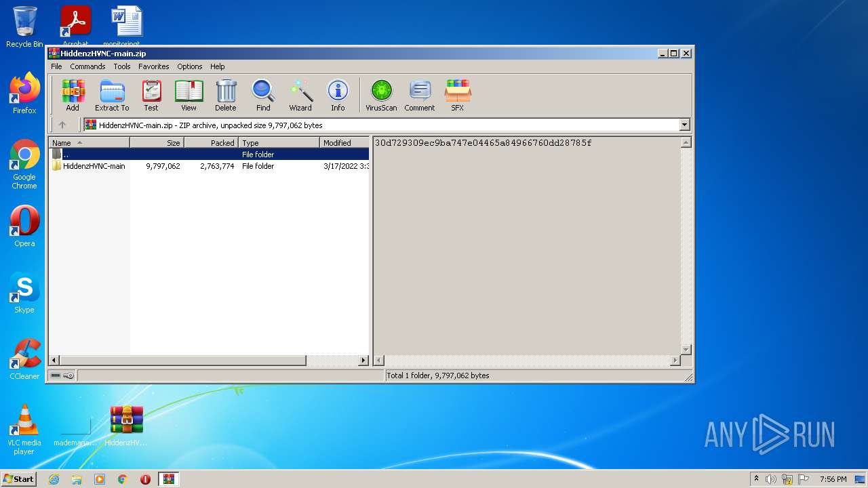Click the hash comment text

coord(484,143)
